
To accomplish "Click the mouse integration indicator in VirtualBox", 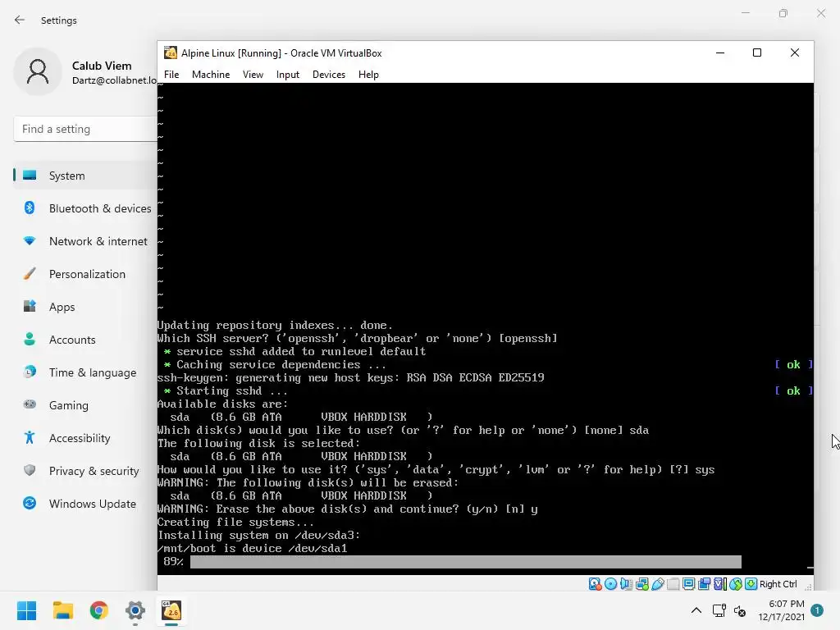I will point(736,584).
